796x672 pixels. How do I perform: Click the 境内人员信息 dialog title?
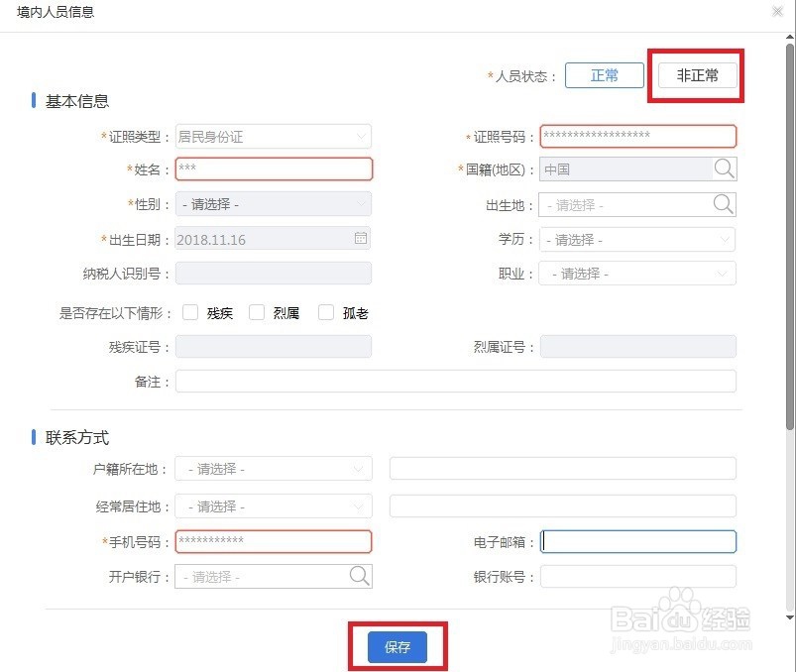(x=56, y=12)
